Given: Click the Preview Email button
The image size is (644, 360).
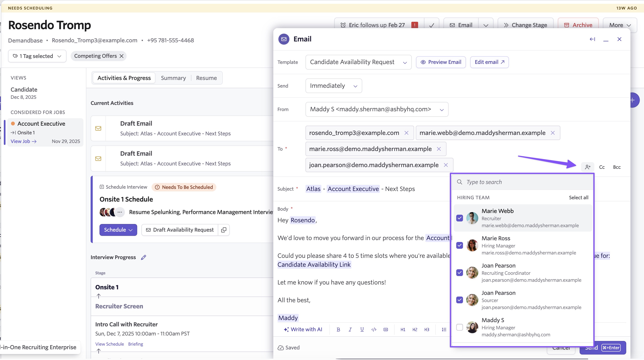Looking at the screenshot, I should point(441,62).
